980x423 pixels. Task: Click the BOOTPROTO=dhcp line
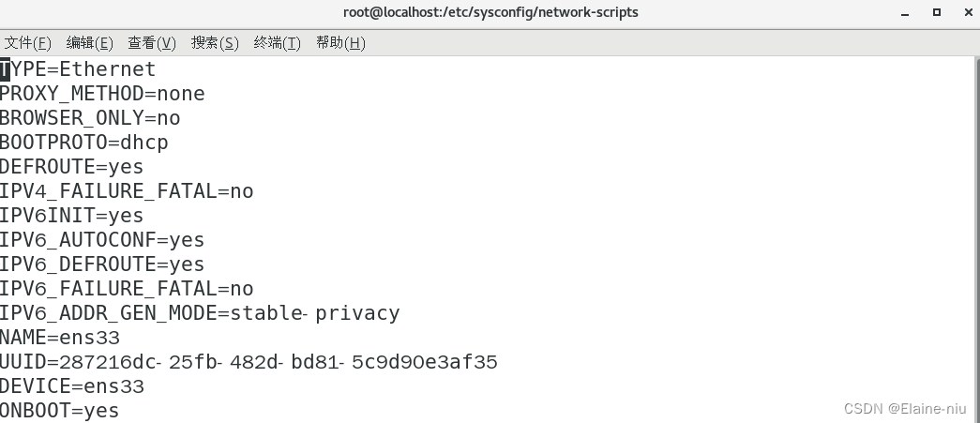coord(84,143)
